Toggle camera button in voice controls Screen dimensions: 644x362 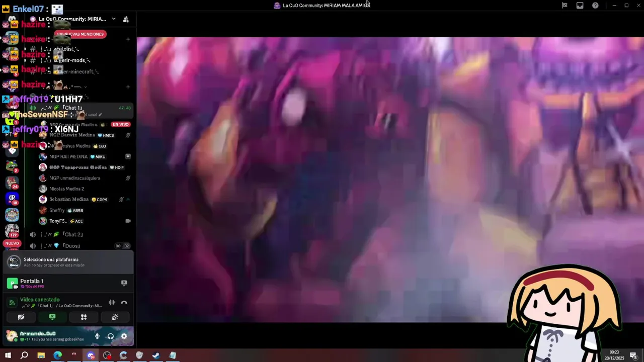(x=21, y=317)
